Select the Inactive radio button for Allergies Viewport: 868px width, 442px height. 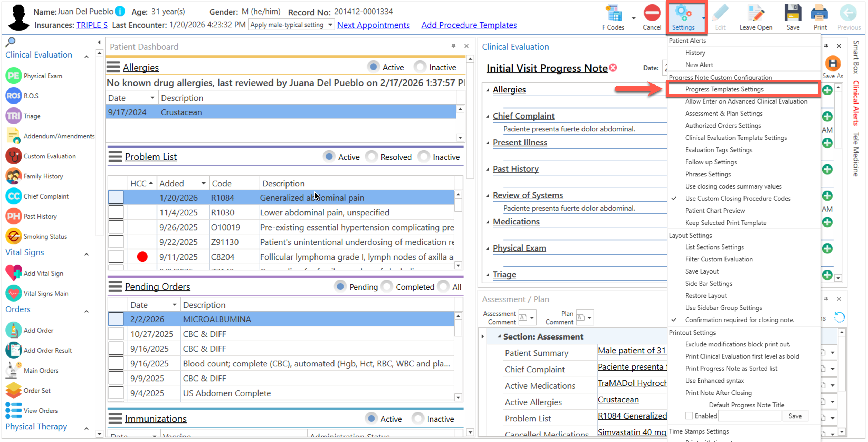420,67
